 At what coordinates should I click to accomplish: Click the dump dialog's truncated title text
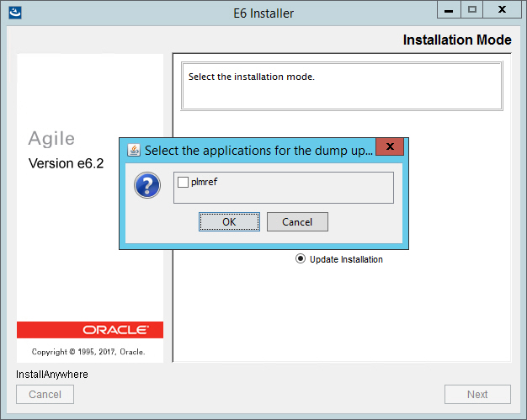click(258, 151)
